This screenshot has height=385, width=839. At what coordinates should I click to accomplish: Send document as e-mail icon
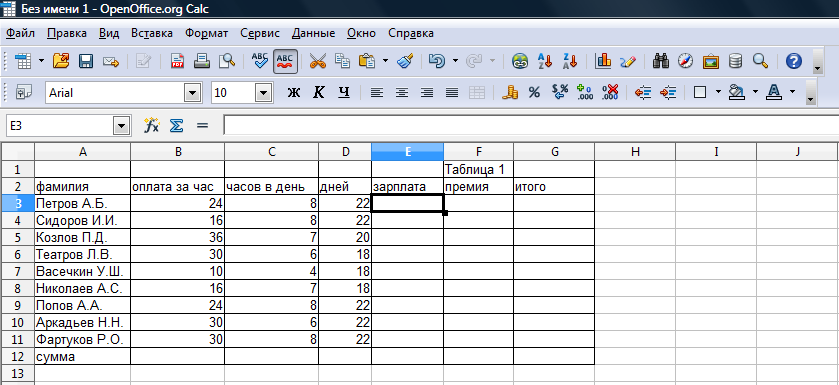tap(111, 61)
